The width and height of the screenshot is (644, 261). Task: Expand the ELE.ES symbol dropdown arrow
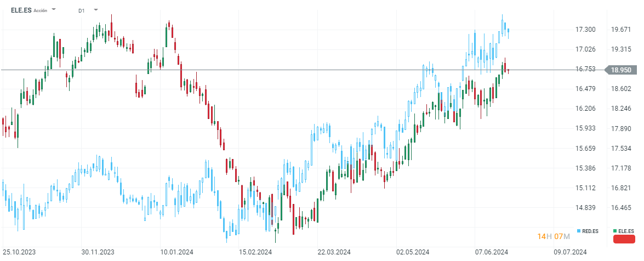pos(54,9)
